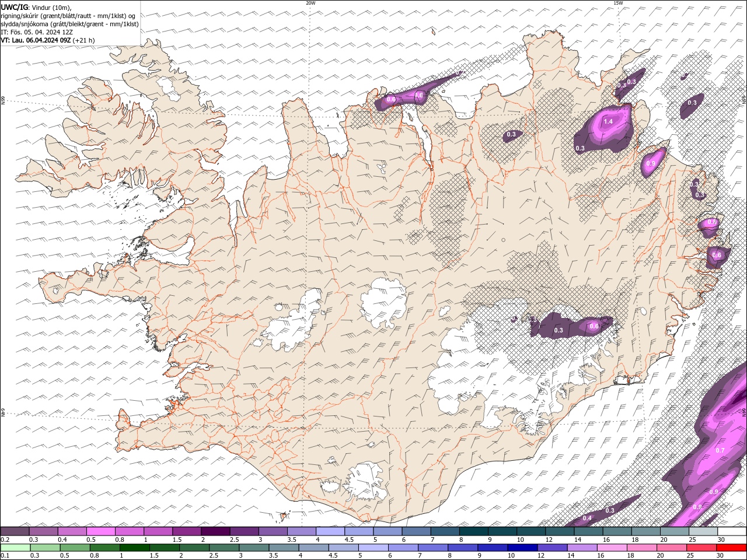The image size is (747, 560).
Task: Pick the light gray 25 snowfall legend swatch
Action: click(703, 531)
